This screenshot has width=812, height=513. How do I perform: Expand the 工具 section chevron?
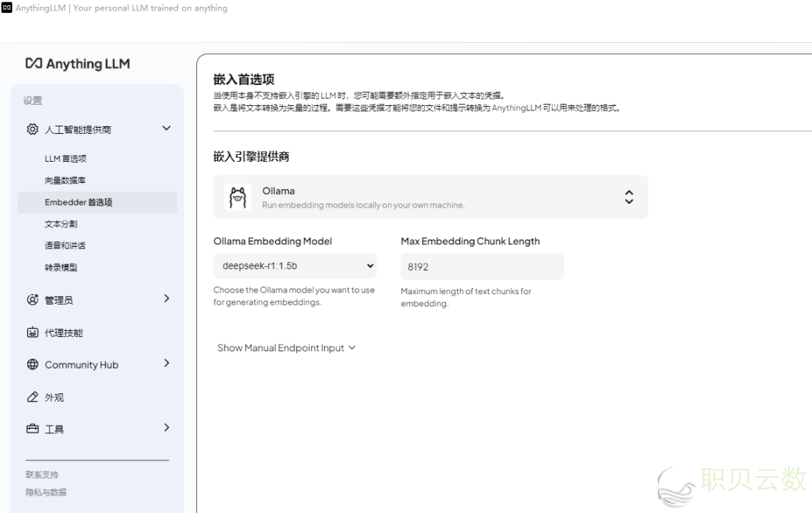coord(166,427)
